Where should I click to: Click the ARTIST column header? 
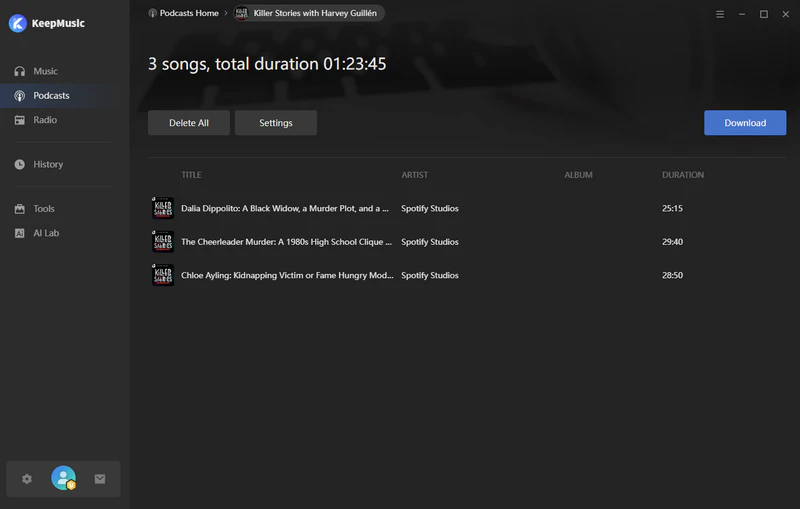pos(414,175)
